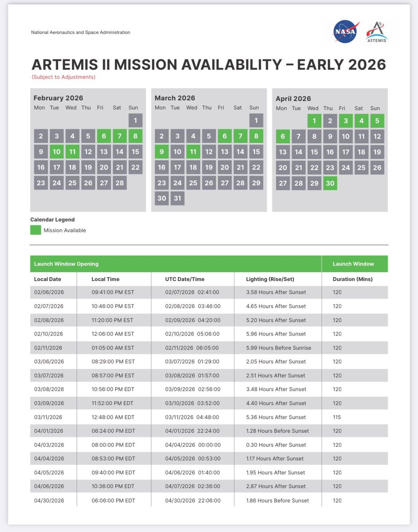Click the Launch Window column header
Image resolution: width=418 pixels, height=532 pixels.
pos(353,264)
